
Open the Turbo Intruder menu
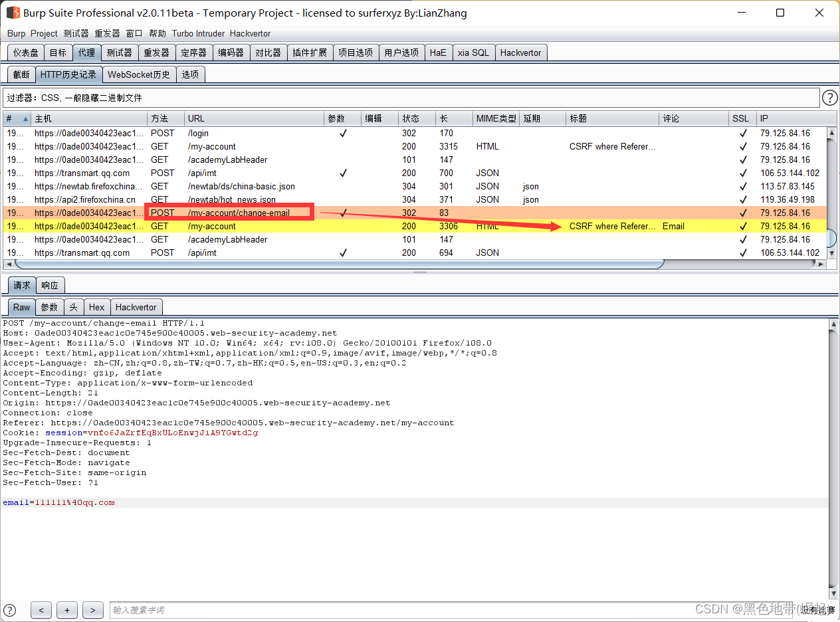[x=198, y=33]
